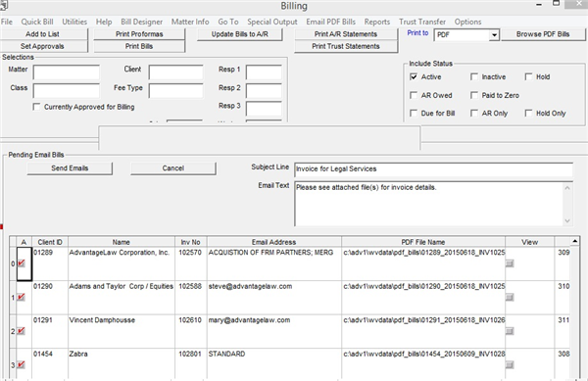Image resolution: width=588 pixels, height=381 pixels.
Task: Click the Print Bills button
Action: click(139, 46)
